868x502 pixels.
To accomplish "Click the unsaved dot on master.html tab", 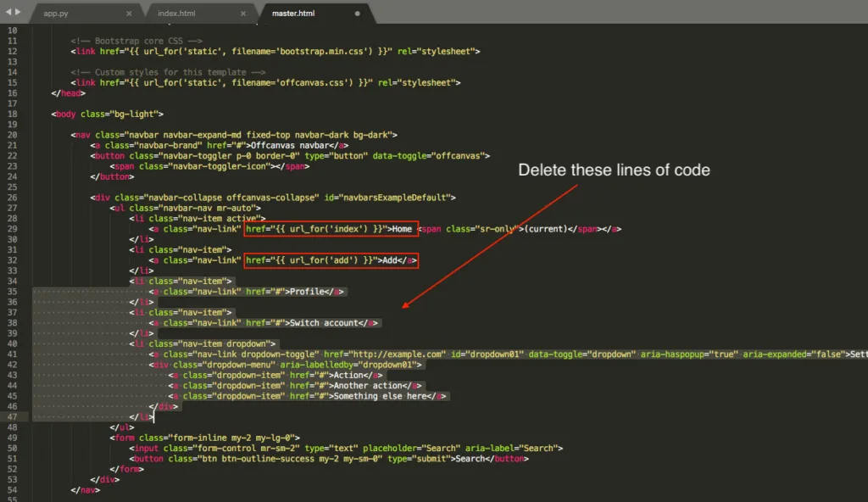I will click(x=357, y=14).
